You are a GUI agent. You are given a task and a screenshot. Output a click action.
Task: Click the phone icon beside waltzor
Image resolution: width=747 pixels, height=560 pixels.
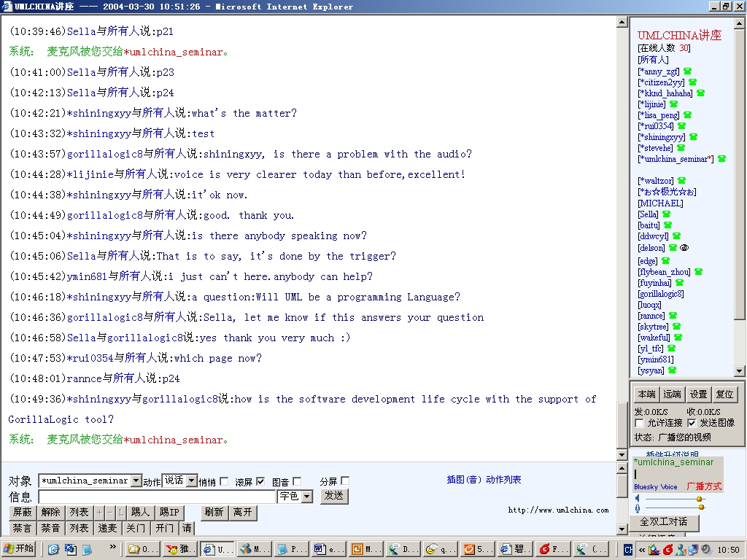[x=682, y=181]
